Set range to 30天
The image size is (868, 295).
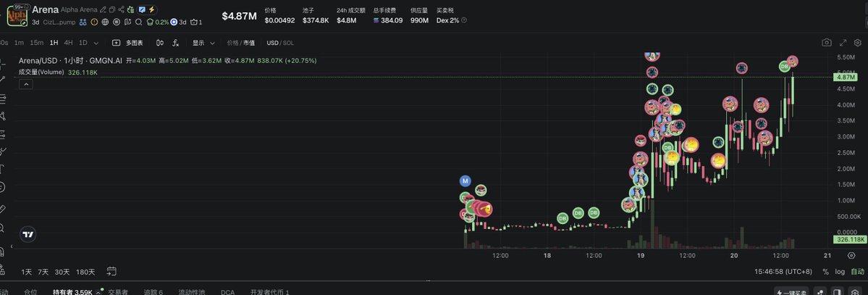pos(62,272)
